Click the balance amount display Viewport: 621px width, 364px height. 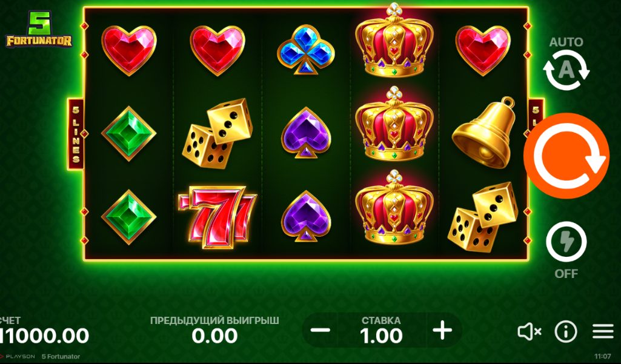(44, 336)
